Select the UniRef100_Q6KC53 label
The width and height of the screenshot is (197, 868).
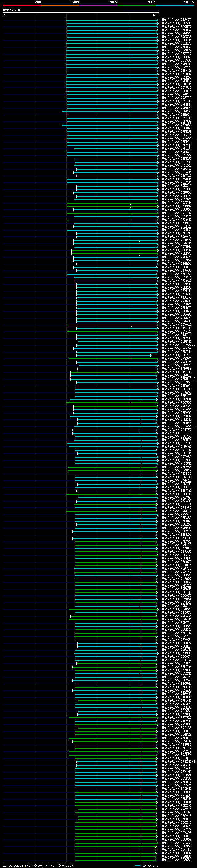tap(177, 111)
